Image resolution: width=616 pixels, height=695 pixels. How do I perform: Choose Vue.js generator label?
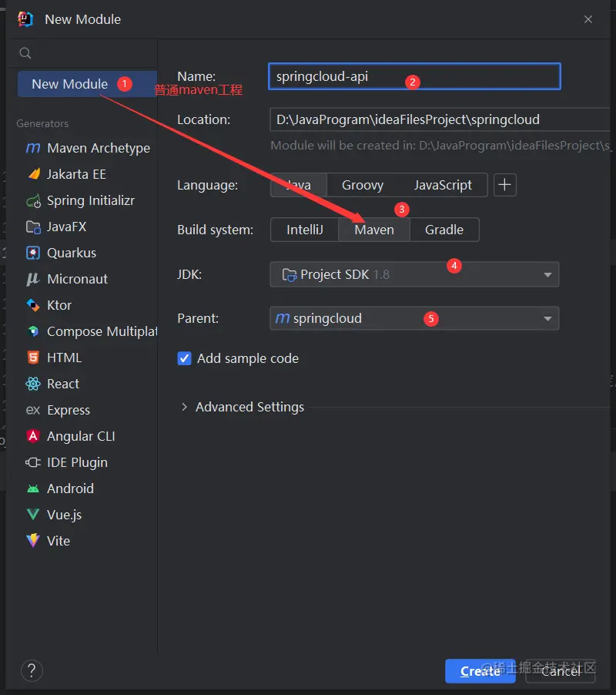pos(64,515)
